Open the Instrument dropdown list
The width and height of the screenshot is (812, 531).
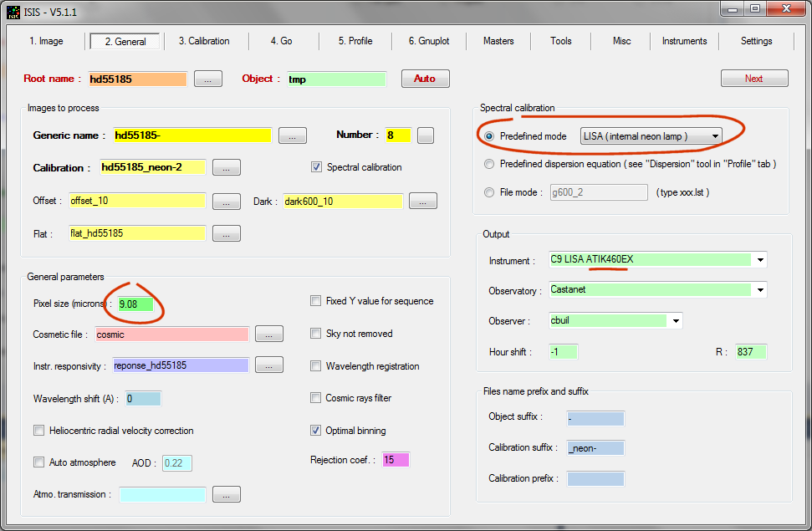(759, 260)
